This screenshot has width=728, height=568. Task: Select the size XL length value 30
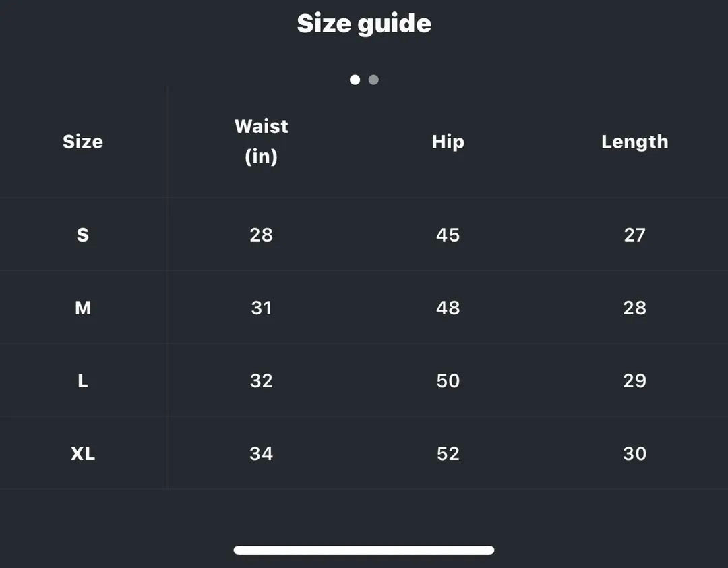(634, 453)
